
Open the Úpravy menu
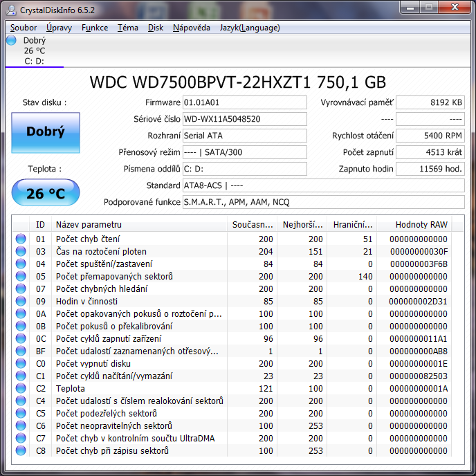(59, 28)
